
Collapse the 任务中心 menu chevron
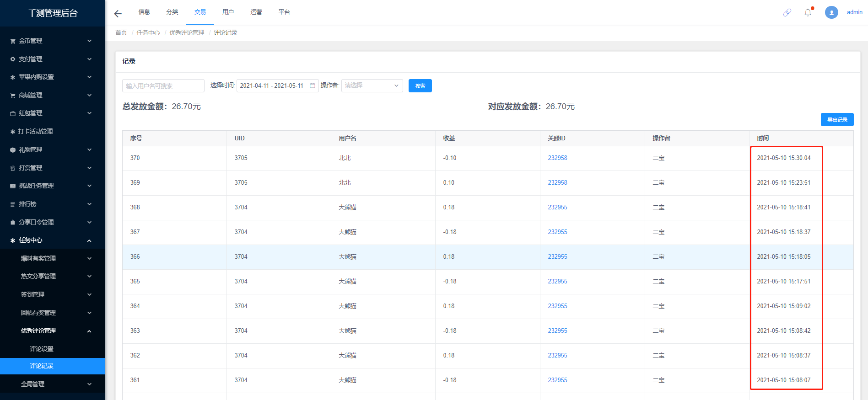coord(89,240)
